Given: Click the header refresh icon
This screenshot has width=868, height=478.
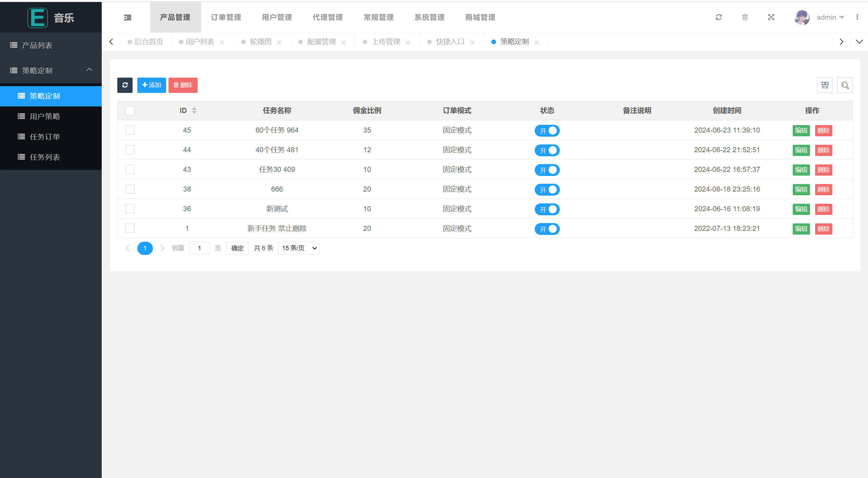Looking at the screenshot, I should click(718, 17).
